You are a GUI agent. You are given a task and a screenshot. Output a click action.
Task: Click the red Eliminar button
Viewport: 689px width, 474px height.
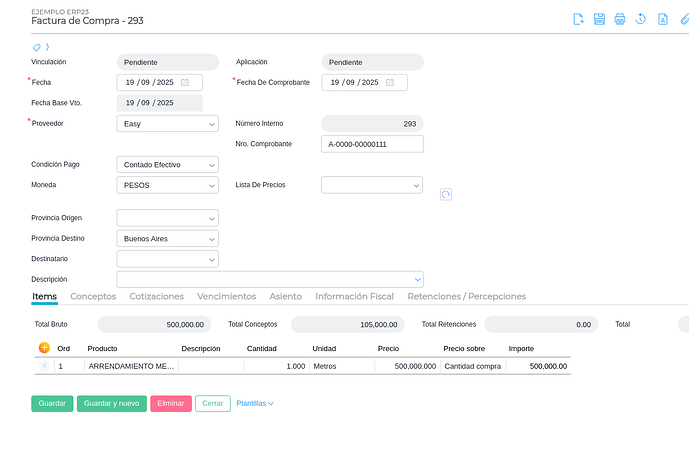tap(171, 404)
